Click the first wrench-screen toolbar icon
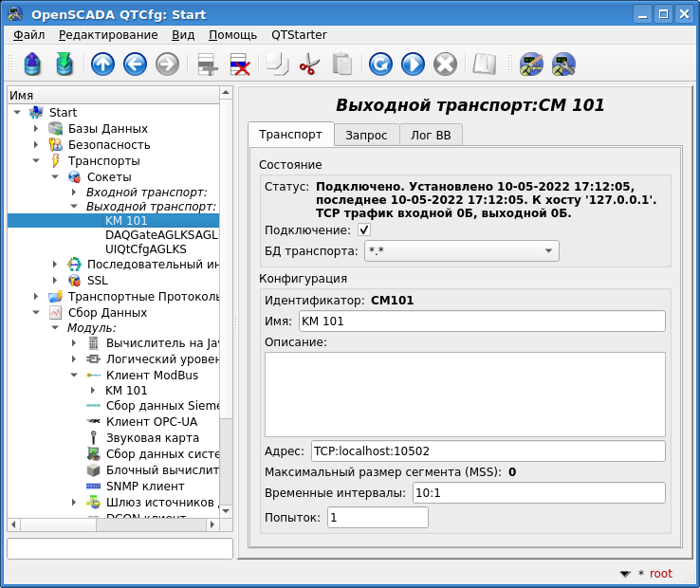 531,64
